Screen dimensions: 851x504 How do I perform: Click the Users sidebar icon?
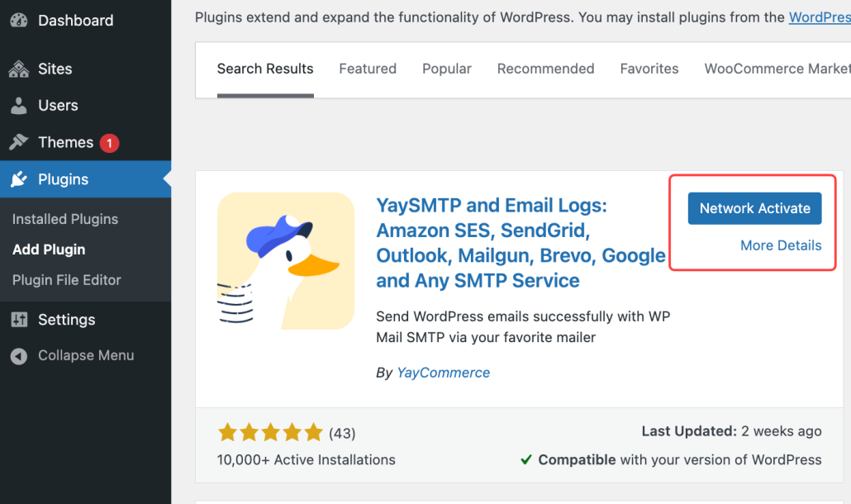pos(18,105)
